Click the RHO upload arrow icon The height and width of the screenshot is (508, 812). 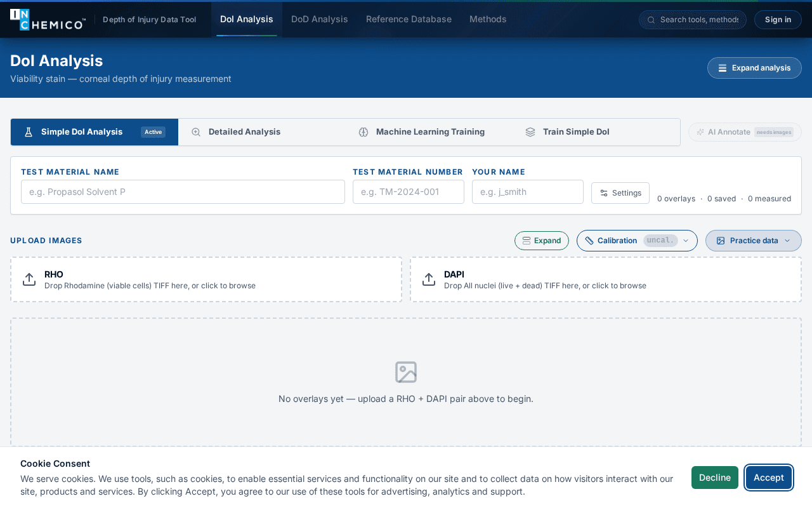click(29, 279)
